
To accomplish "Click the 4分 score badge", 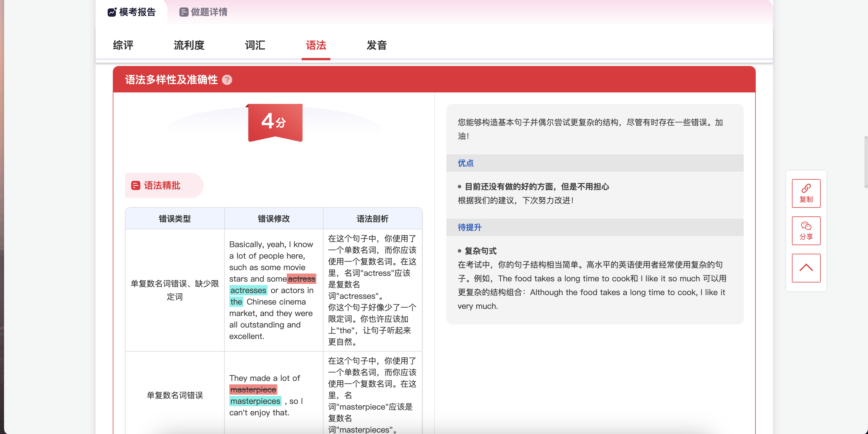I will (275, 122).
